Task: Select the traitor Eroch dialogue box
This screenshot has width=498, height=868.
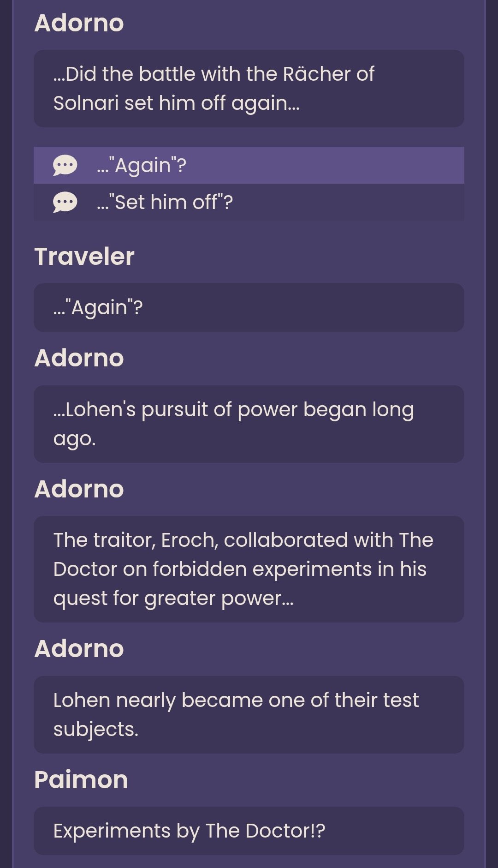Action: 249,569
